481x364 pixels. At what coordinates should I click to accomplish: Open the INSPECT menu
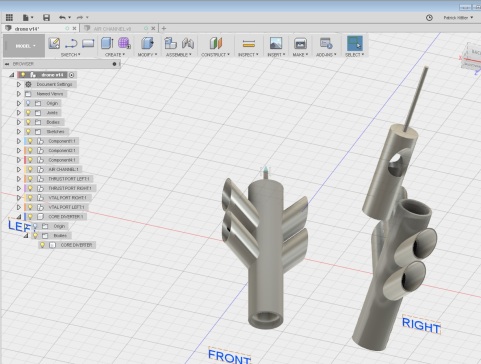click(x=248, y=55)
